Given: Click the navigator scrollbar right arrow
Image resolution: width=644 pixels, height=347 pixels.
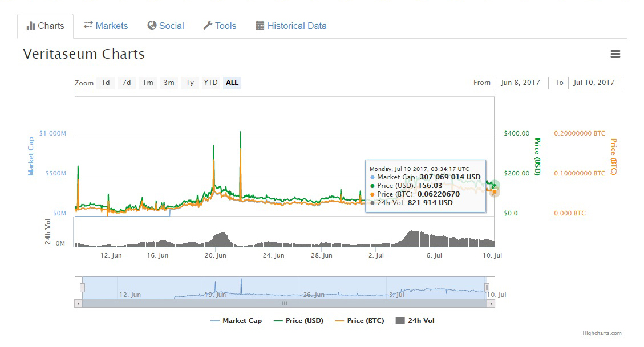Looking at the screenshot, I should [x=491, y=304].
